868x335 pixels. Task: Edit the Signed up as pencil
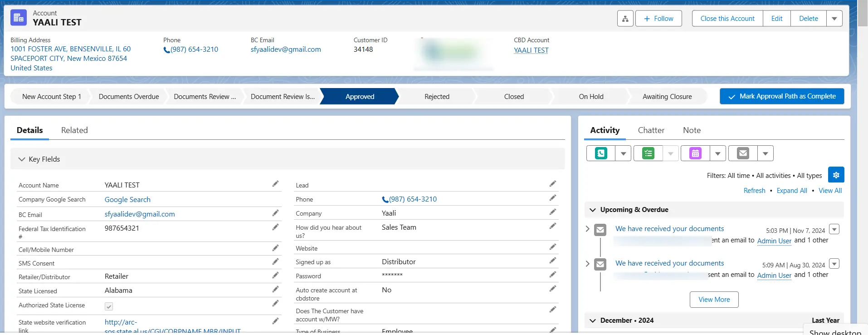click(x=552, y=261)
